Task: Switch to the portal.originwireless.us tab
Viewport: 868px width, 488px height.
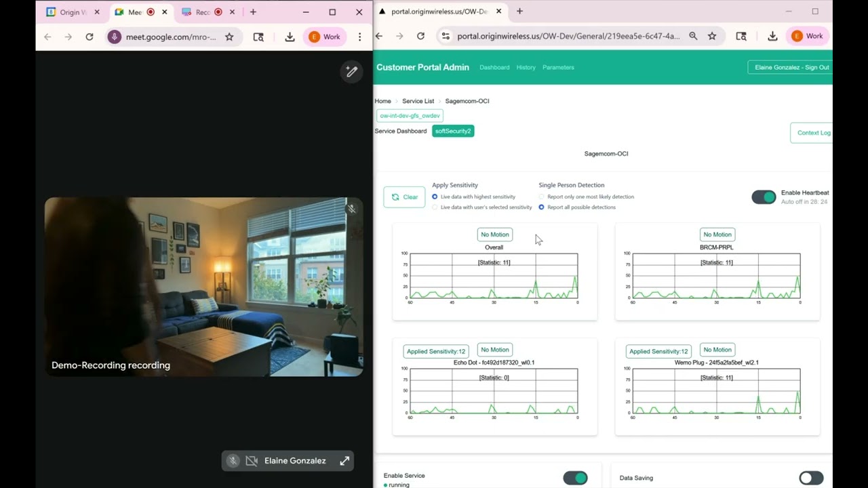Action: point(440,12)
